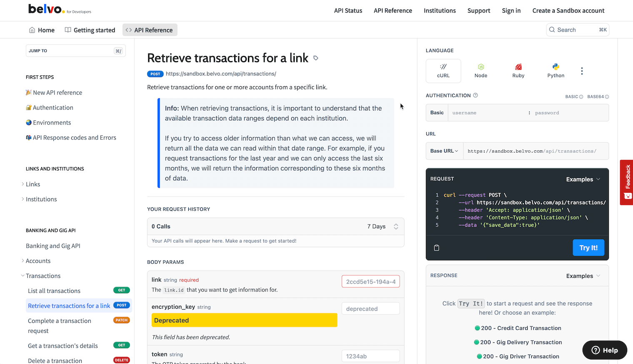This screenshot has width=633, height=364.
Task: Click the search magnifier icon
Action: pos(552,30)
